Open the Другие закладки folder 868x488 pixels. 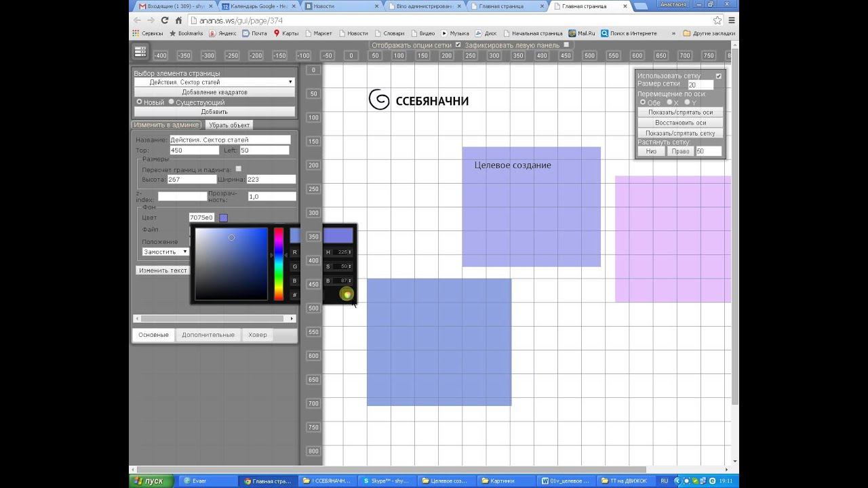(709, 33)
